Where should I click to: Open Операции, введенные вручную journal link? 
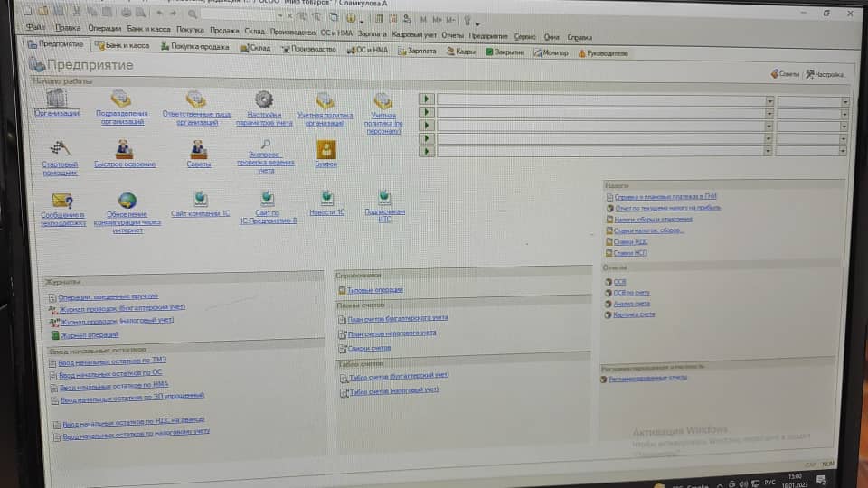(108, 296)
